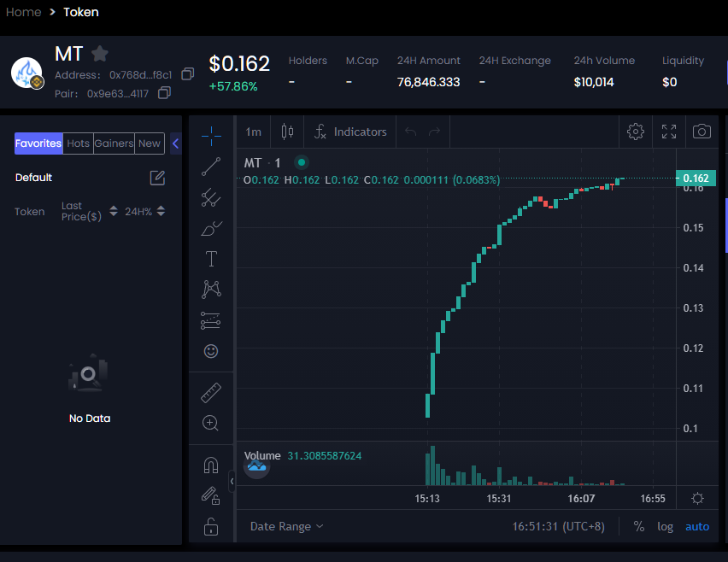728x562 pixels.
Task: Click the MT token logo
Action: point(27,73)
